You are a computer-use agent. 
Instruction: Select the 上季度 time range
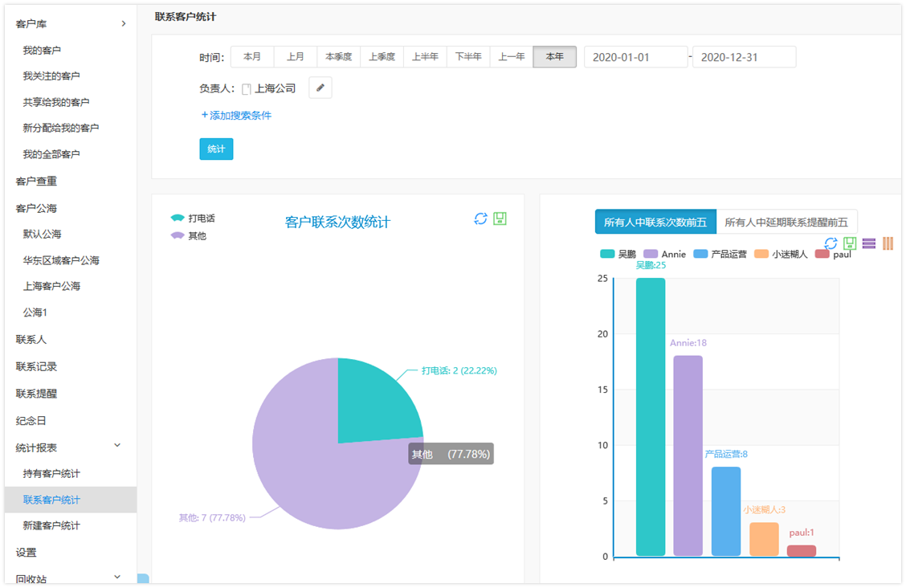382,57
